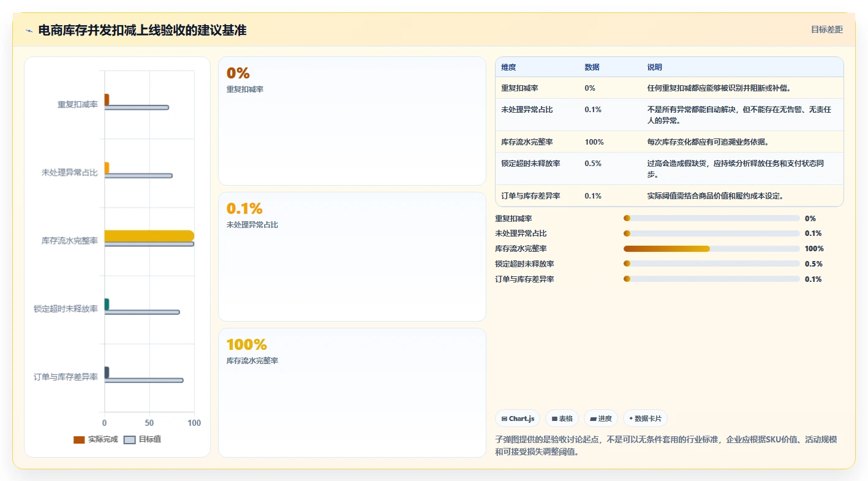Select the 100% 库存流水完整率 data card
The image size is (868, 481).
click(352, 393)
